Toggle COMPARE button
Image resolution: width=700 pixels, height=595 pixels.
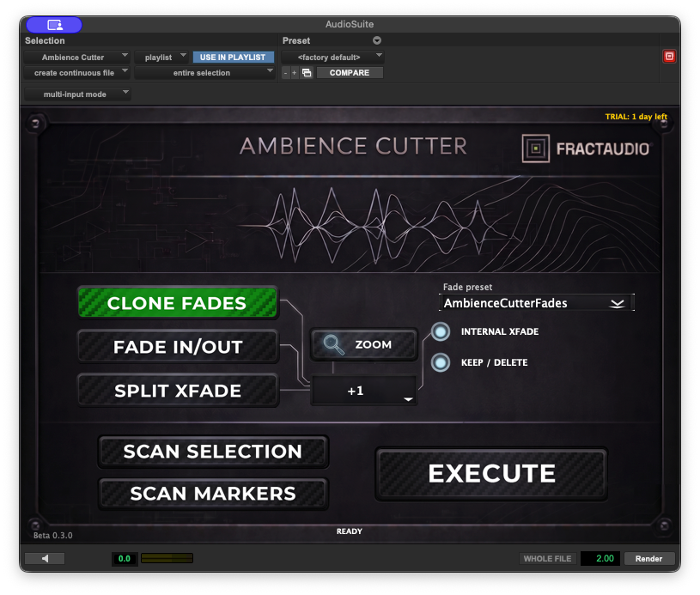click(350, 73)
